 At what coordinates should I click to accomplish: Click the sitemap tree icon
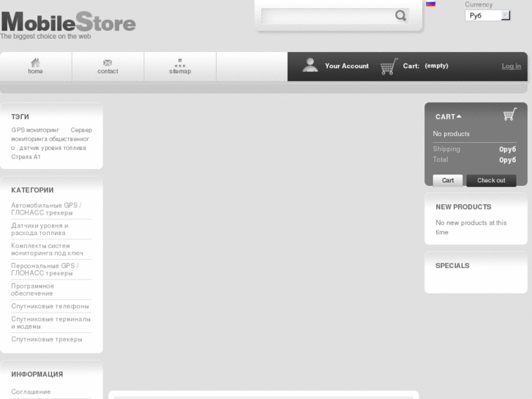click(180, 63)
